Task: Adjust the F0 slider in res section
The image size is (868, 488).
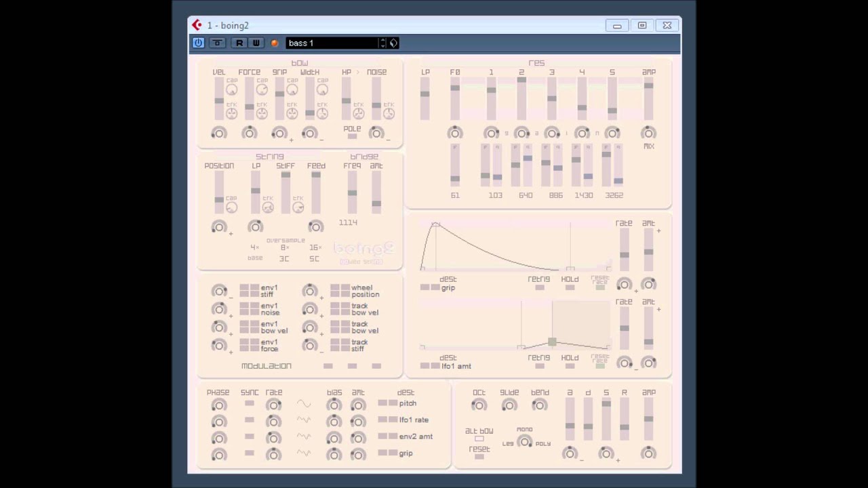Action: pyautogui.click(x=455, y=99)
